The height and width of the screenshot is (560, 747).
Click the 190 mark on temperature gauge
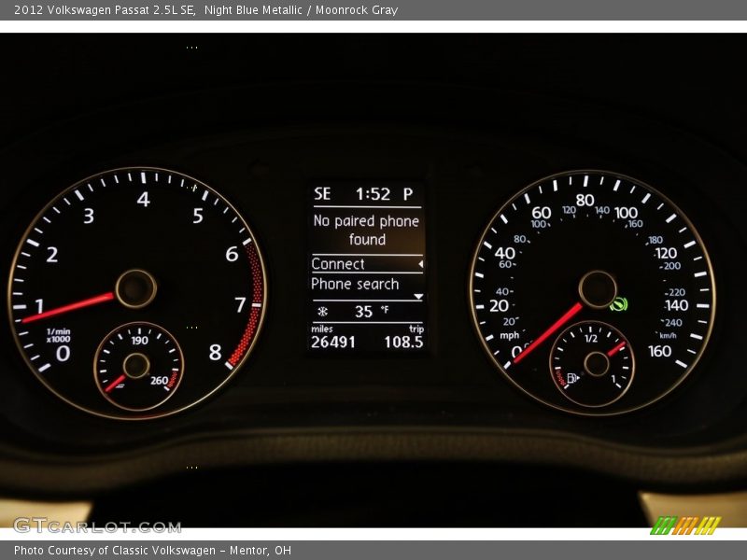[x=139, y=341]
